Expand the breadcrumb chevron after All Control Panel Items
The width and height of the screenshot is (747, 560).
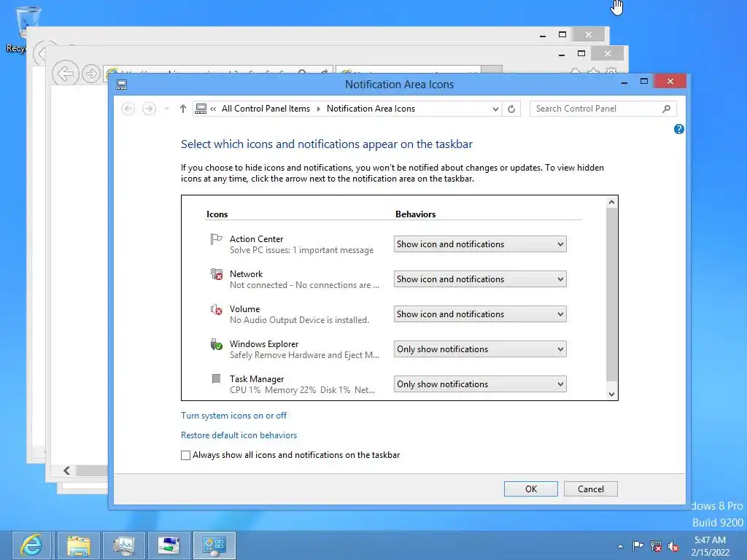click(318, 109)
